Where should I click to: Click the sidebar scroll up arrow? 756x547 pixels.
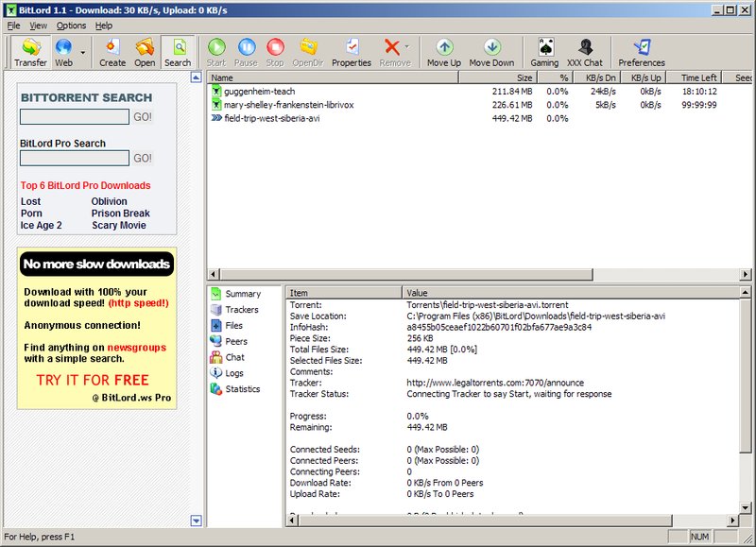(197, 77)
